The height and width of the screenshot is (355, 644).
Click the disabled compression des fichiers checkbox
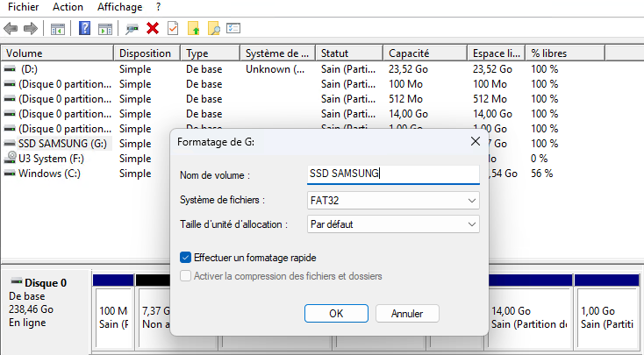(186, 276)
